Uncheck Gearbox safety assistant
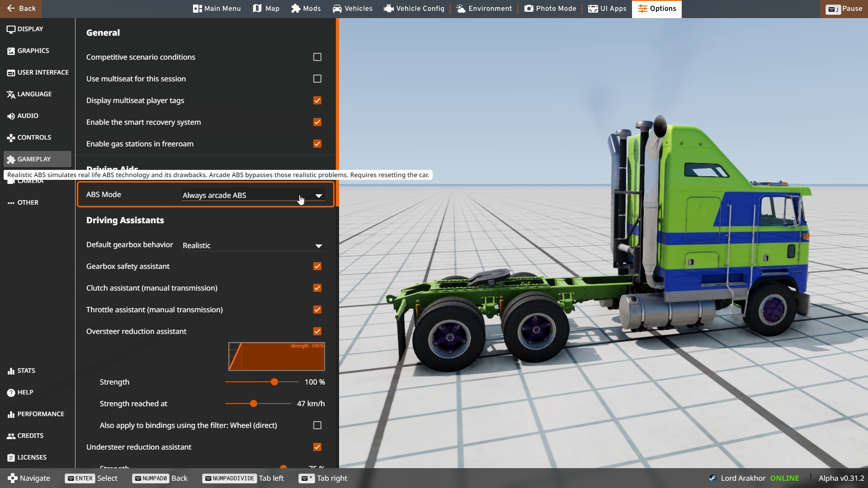Screen dimensions: 868x488 coord(317,266)
